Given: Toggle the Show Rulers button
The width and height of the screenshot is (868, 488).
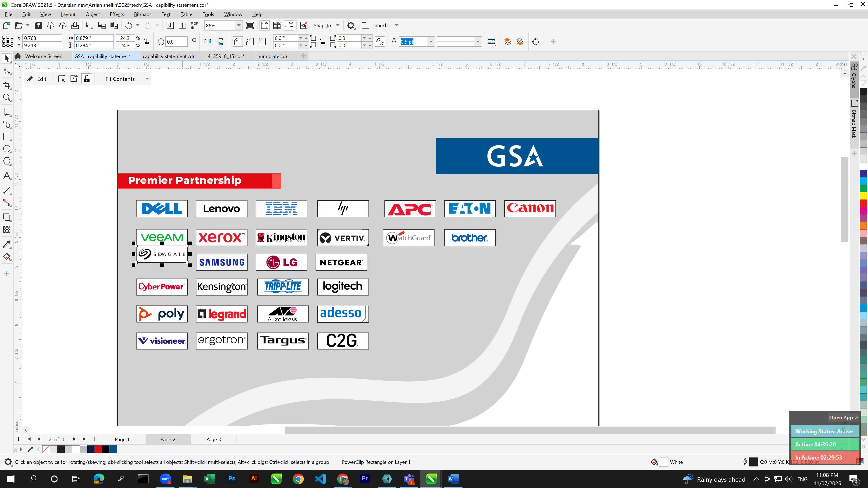Looking at the screenshot, I should (265, 26).
